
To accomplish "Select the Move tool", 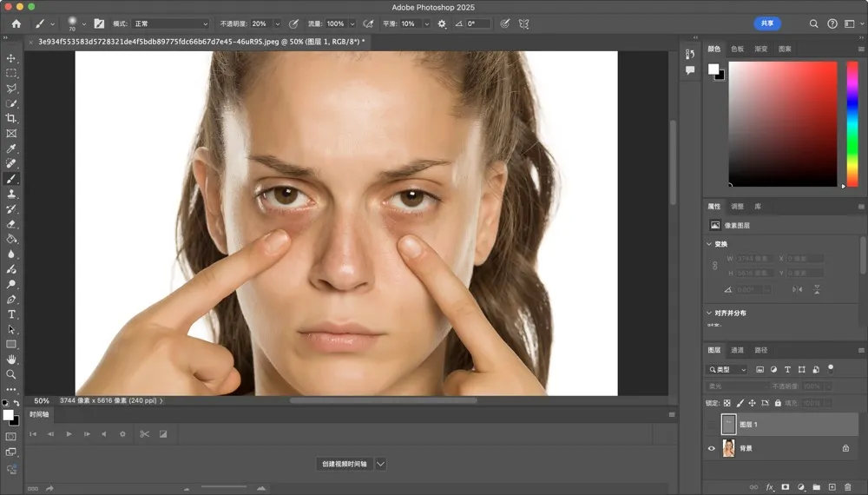I will 11,58.
